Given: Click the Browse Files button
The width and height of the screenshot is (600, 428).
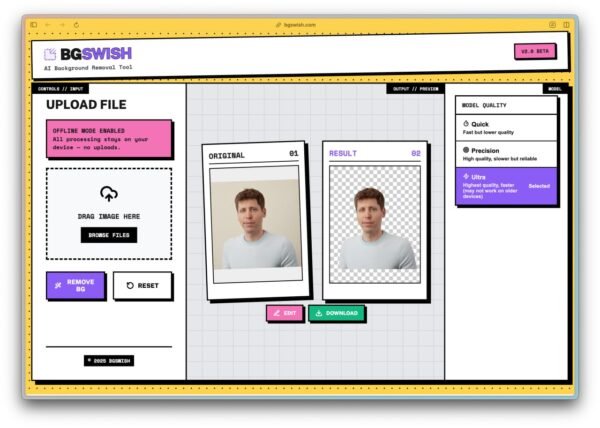Looking at the screenshot, I should pos(109,235).
